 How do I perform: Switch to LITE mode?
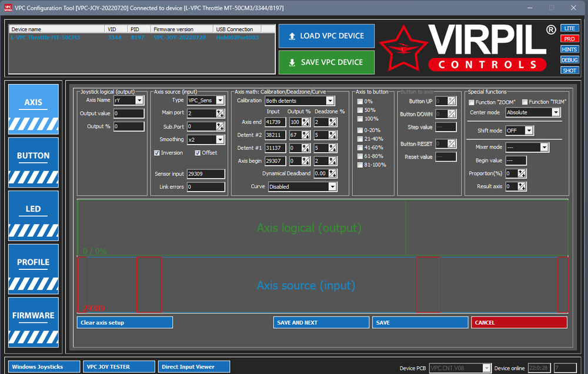point(570,28)
